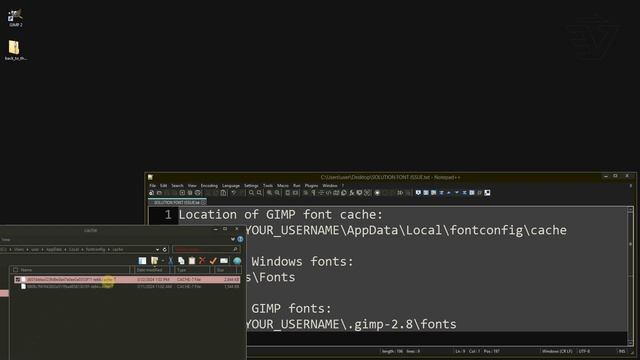This screenshot has width=640, height=360.
Task: Click Notepad++ vertical scrollbar up arrow
Action: [630, 210]
